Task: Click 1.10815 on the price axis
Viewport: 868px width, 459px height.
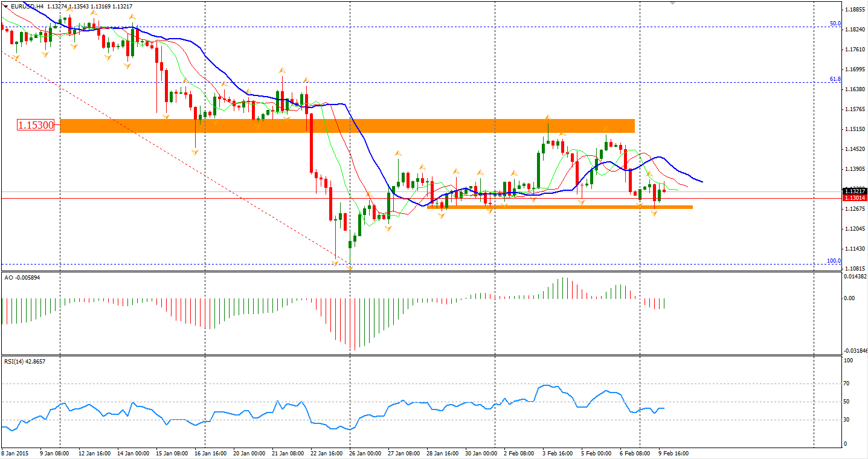Action: 855,269
